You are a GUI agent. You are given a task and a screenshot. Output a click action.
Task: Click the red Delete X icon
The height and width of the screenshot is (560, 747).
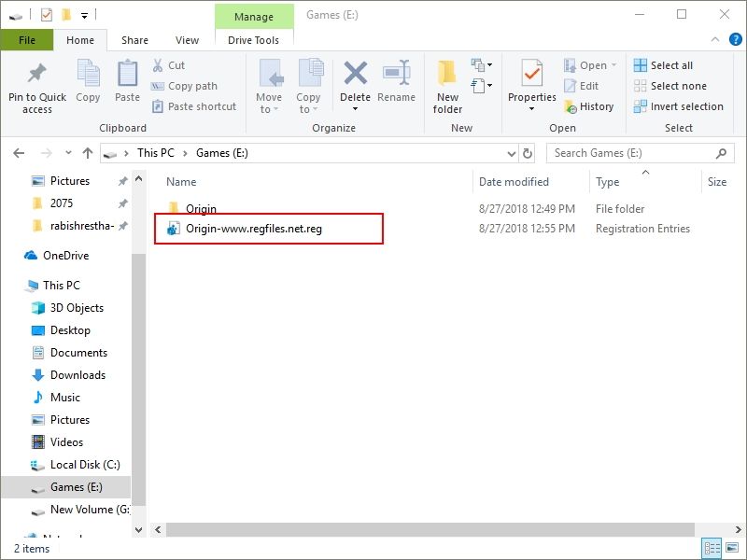coord(355,75)
